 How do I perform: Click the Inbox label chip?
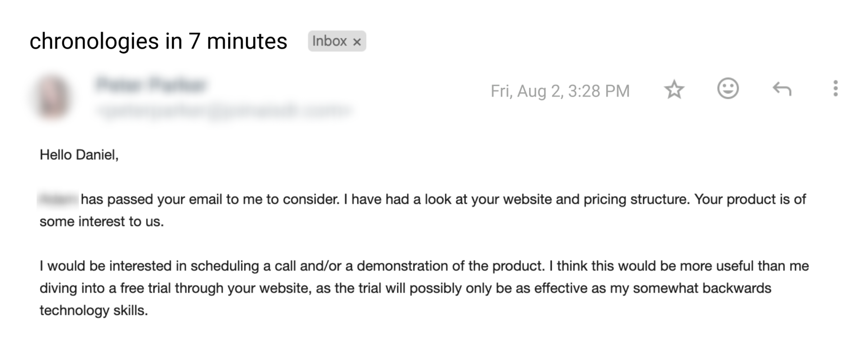tap(329, 41)
